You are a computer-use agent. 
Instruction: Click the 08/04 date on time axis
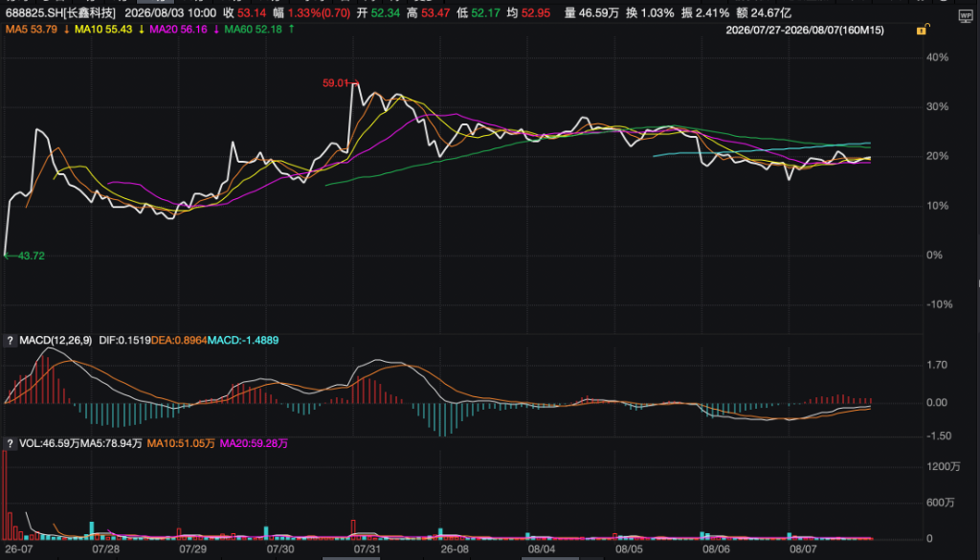[x=542, y=549]
